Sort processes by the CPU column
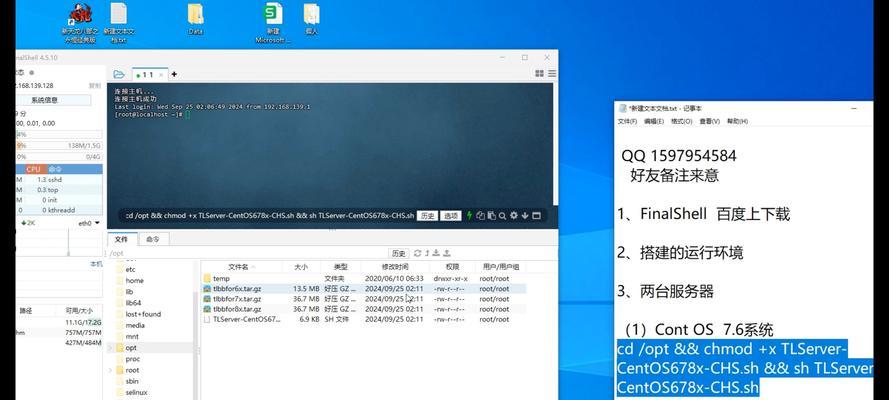889x400 pixels. coord(33,169)
